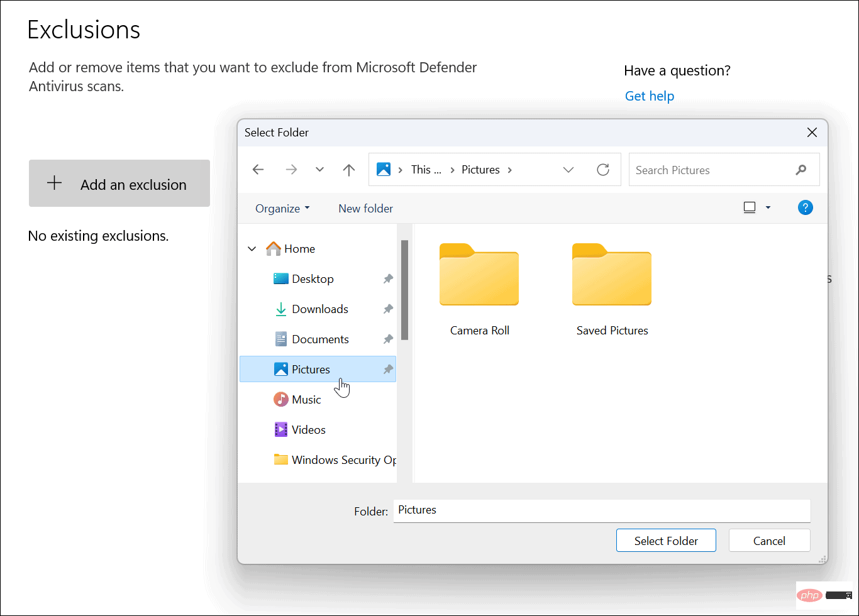Unpin Downloads from Quick access
The image size is (859, 616).
point(387,309)
